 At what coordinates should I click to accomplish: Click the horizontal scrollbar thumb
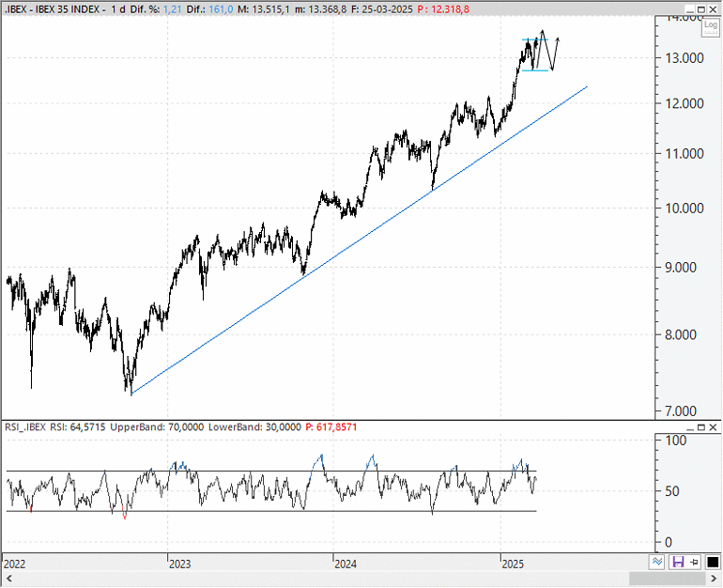point(668,579)
